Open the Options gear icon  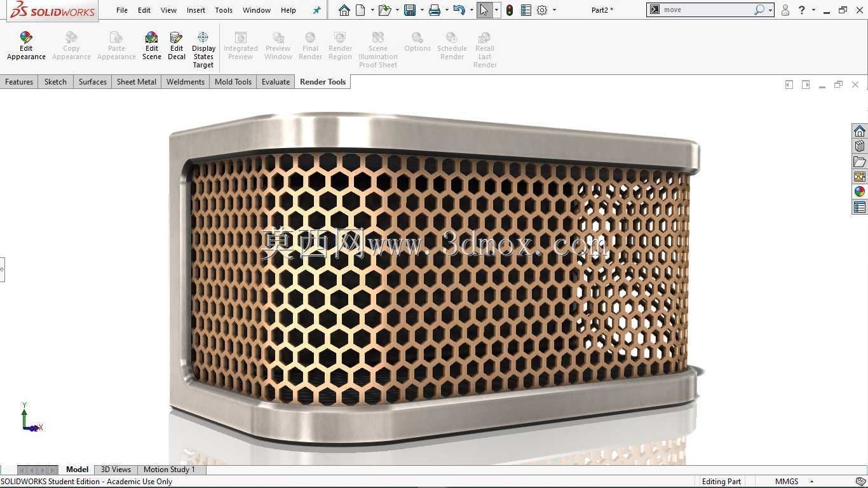pyautogui.click(x=542, y=10)
